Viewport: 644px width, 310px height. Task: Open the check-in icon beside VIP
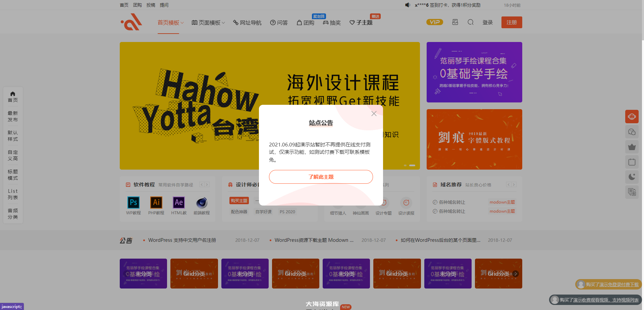[455, 22]
